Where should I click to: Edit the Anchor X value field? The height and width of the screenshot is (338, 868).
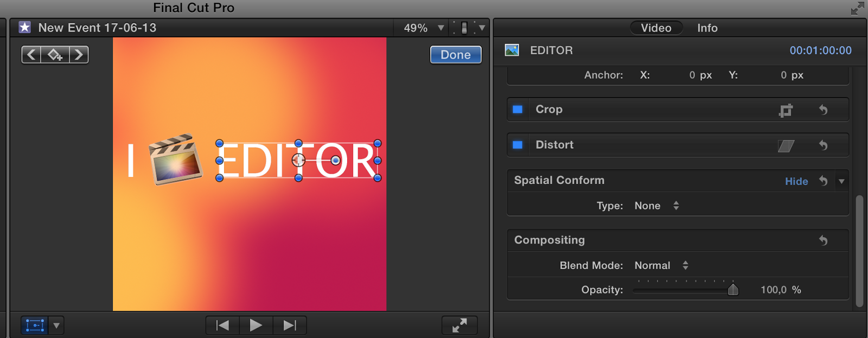pos(700,75)
